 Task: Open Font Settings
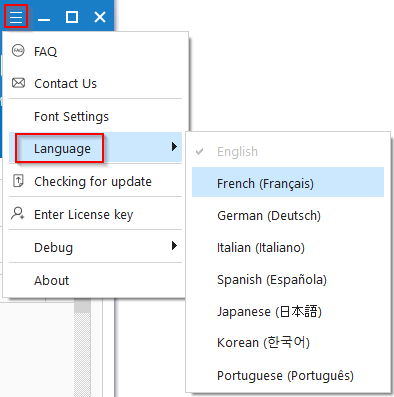click(x=95, y=116)
